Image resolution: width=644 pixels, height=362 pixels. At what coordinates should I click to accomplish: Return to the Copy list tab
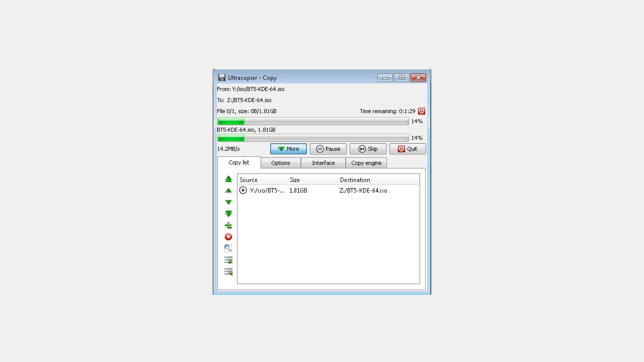pyautogui.click(x=239, y=162)
